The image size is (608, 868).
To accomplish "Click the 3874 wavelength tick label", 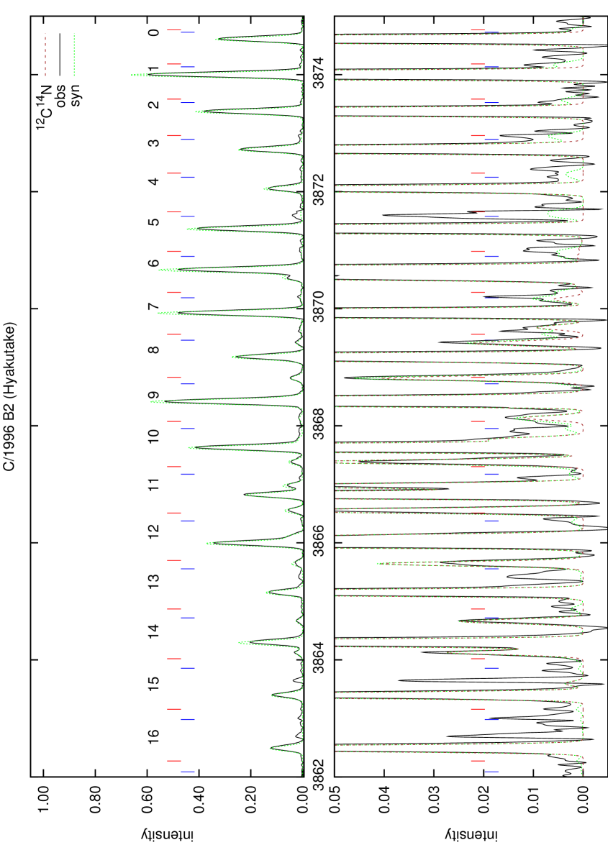I will click(319, 73).
